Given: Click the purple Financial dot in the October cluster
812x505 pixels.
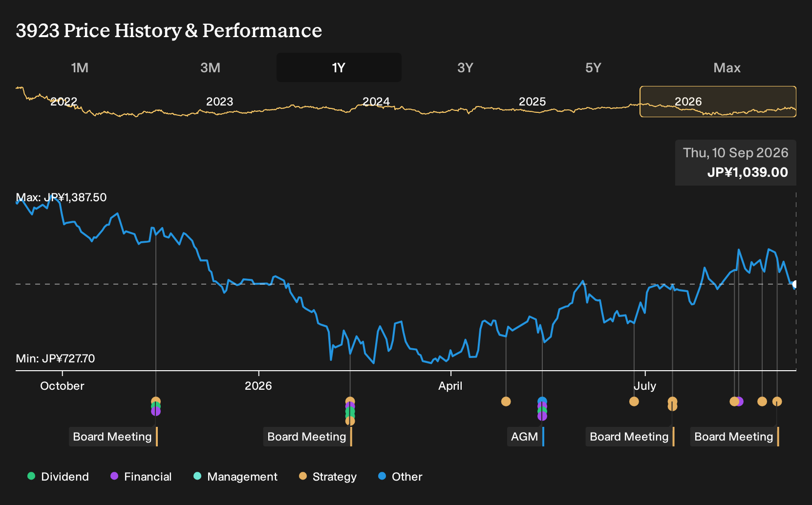Looking at the screenshot, I should (x=155, y=411).
